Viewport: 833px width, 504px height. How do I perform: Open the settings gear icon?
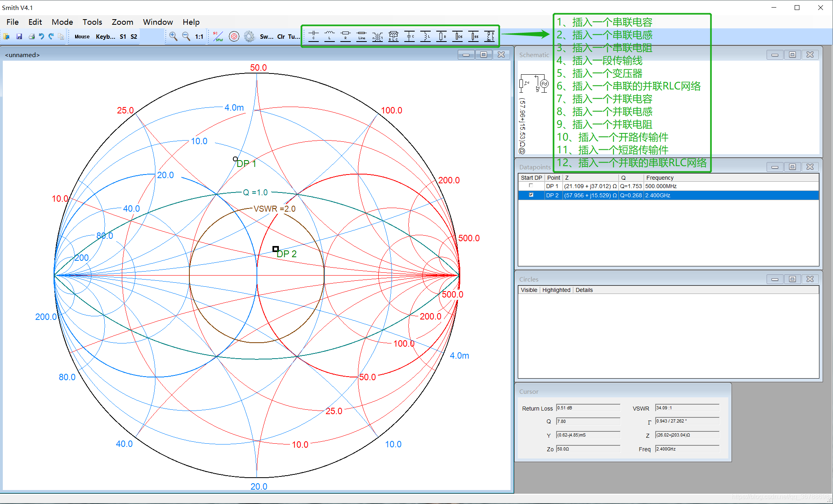(249, 36)
